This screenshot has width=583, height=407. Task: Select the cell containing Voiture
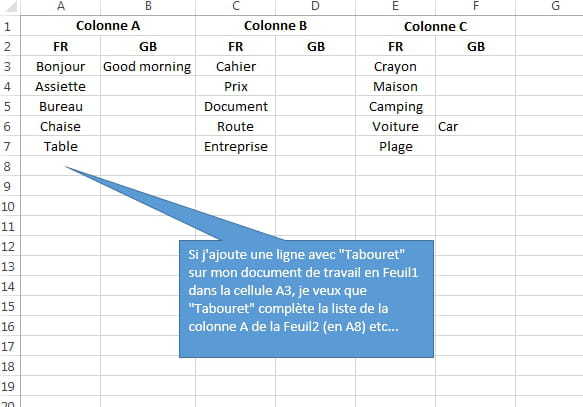point(396,126)
